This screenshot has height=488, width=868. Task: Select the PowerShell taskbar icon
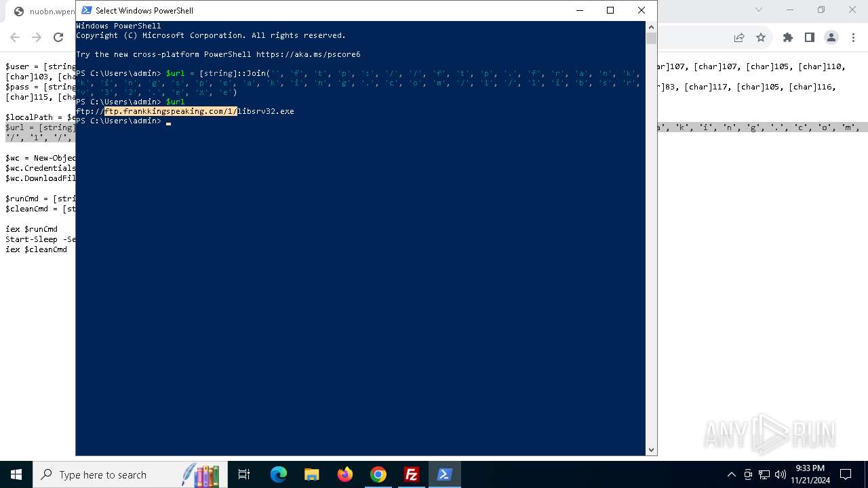point(445,474)
